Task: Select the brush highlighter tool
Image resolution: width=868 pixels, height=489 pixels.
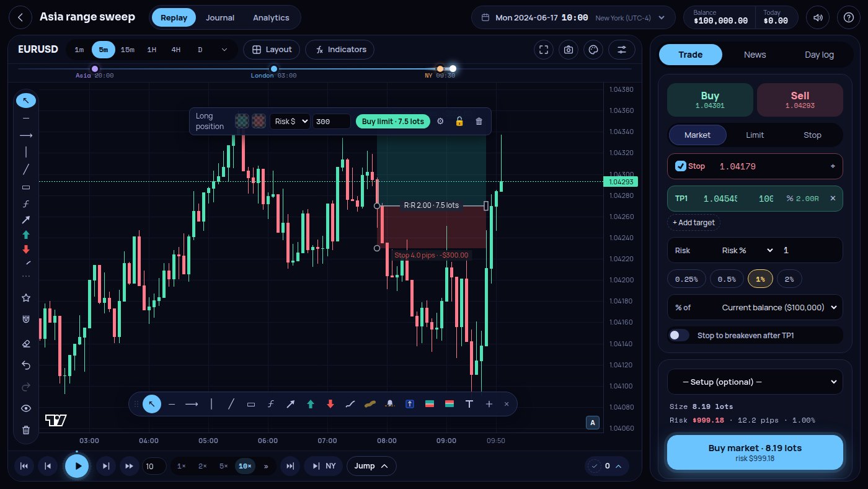Action: point(370,404)
